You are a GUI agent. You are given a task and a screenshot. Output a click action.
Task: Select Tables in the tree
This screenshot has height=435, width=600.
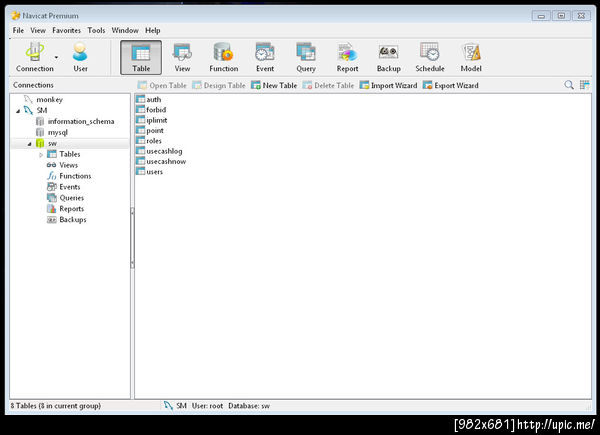click(70, 154)
